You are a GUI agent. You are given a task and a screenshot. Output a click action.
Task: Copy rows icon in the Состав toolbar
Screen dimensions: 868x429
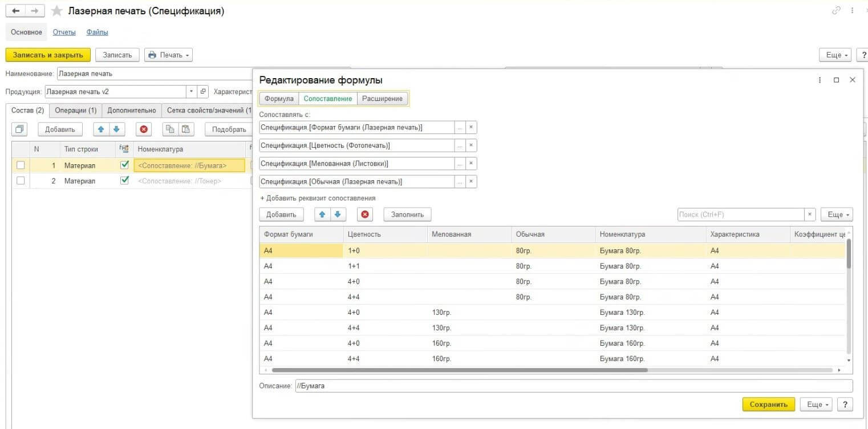[169, 129]
